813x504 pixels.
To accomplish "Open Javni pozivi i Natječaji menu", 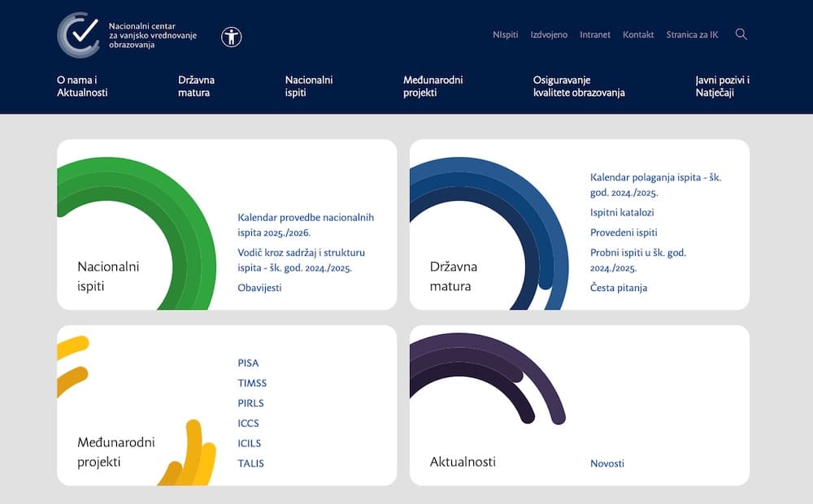I will (722, 86).
